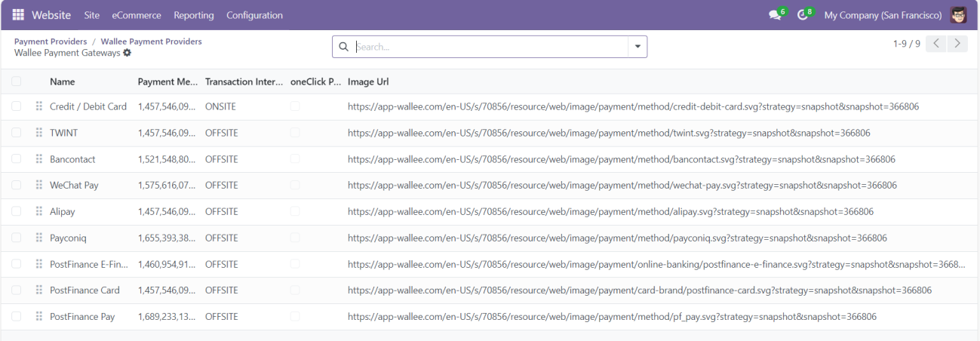Open the activities clock icon
The width and height of the screenshot is (980, 341).
(x=803, y=15)
